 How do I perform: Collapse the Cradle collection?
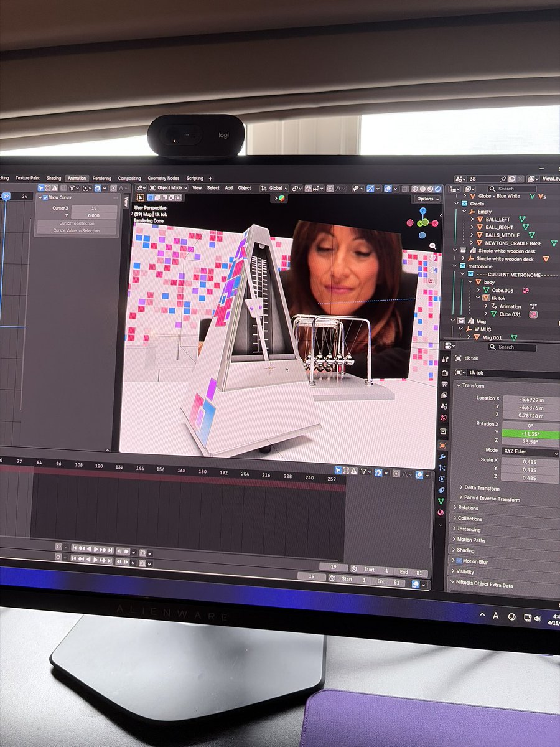[x=457, y=204]
